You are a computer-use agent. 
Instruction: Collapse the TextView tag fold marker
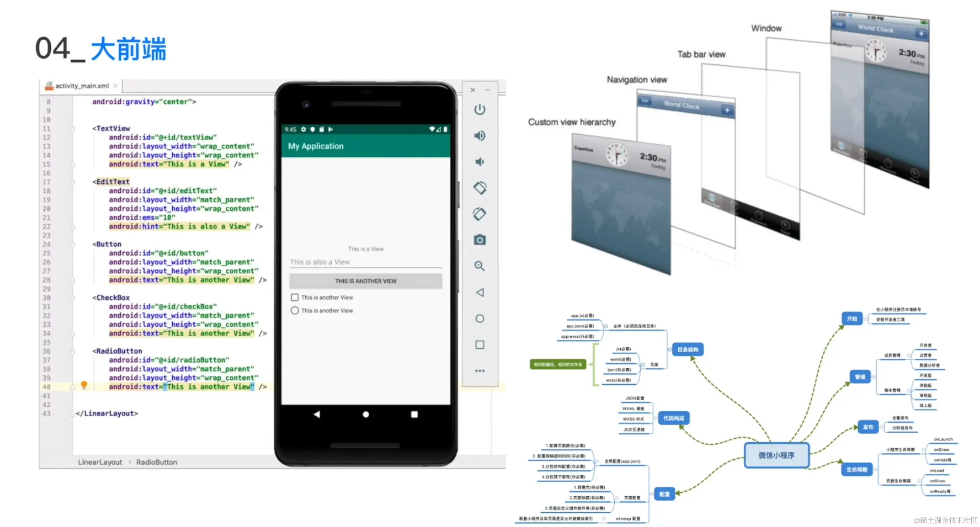(x=73, y=129)
